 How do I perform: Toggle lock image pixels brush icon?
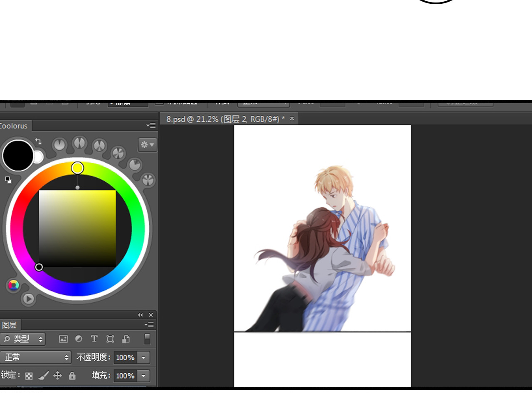(x=43, y=376)
